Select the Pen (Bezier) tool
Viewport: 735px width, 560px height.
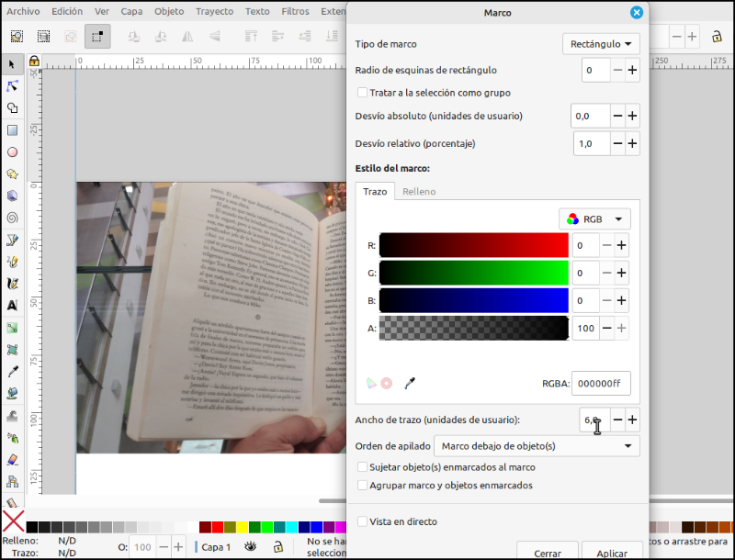click(x=12, y=240)
